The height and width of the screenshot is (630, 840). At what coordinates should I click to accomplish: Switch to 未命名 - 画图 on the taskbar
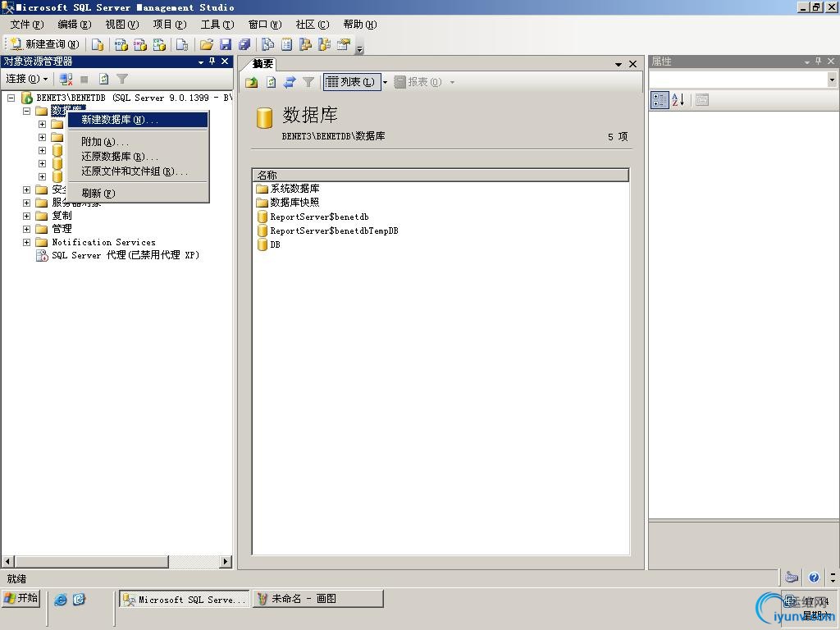318,599
